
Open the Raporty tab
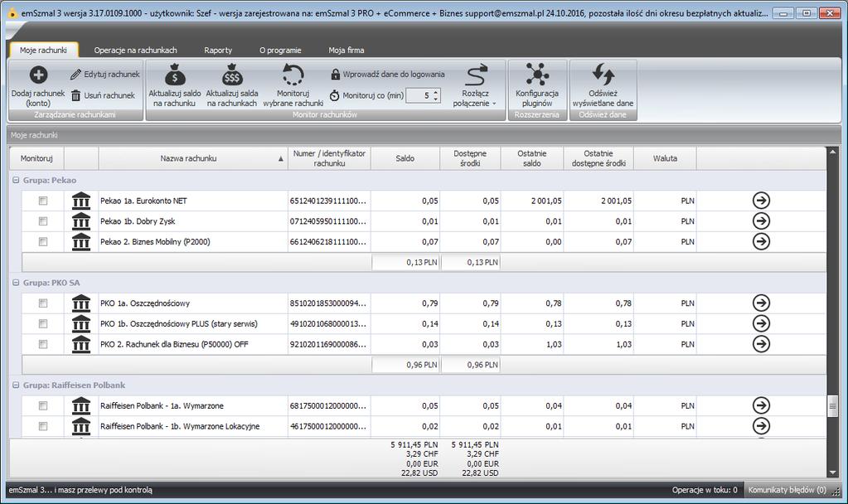pyautogui.click(x=218, y=51)
